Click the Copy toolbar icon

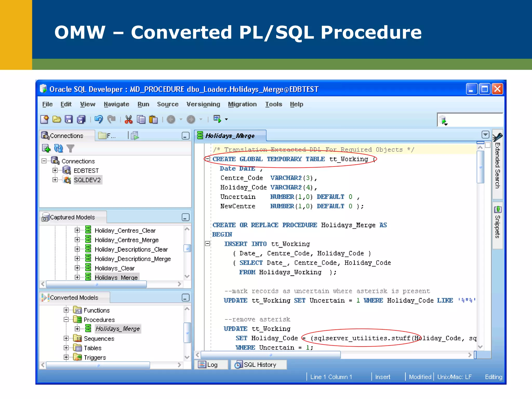point(141,119)
